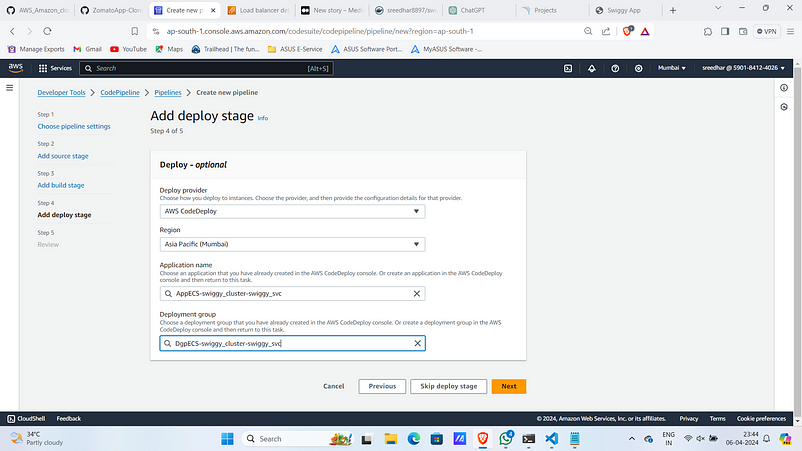Toggle the VPN button
Image resolution: width=802 pixels, height=451 pixels.
pyautogui.click(x=767, y=31)
